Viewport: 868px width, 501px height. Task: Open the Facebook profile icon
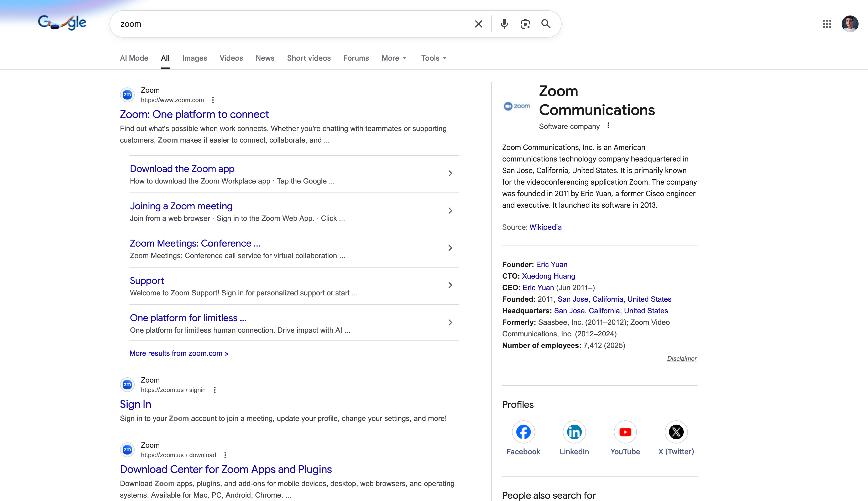(523, 432)
